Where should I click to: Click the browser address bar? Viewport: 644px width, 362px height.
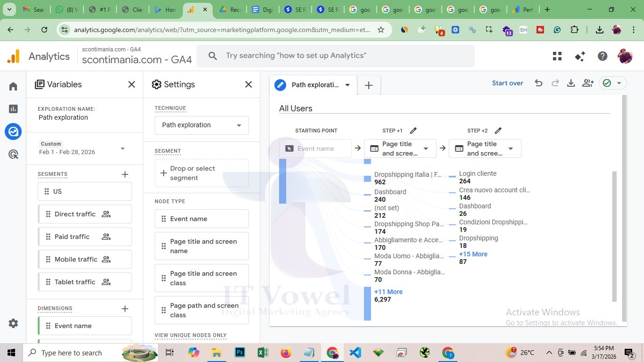(x=222, y=30)
